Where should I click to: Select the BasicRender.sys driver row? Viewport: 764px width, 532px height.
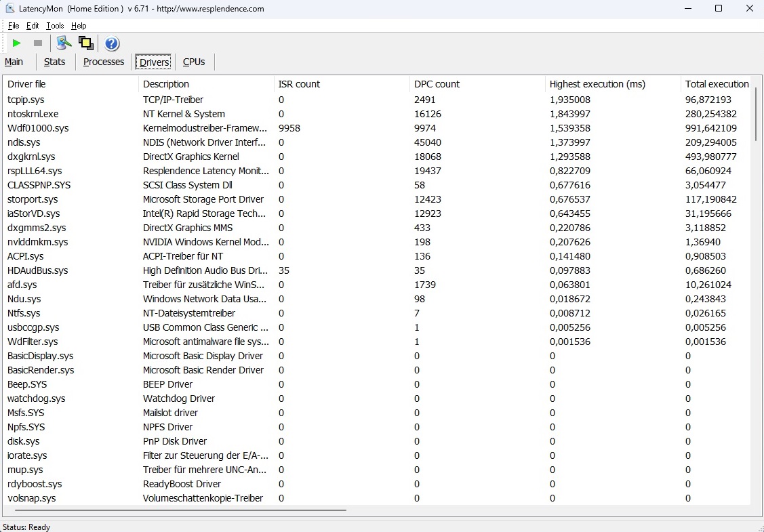coord(377,370)
